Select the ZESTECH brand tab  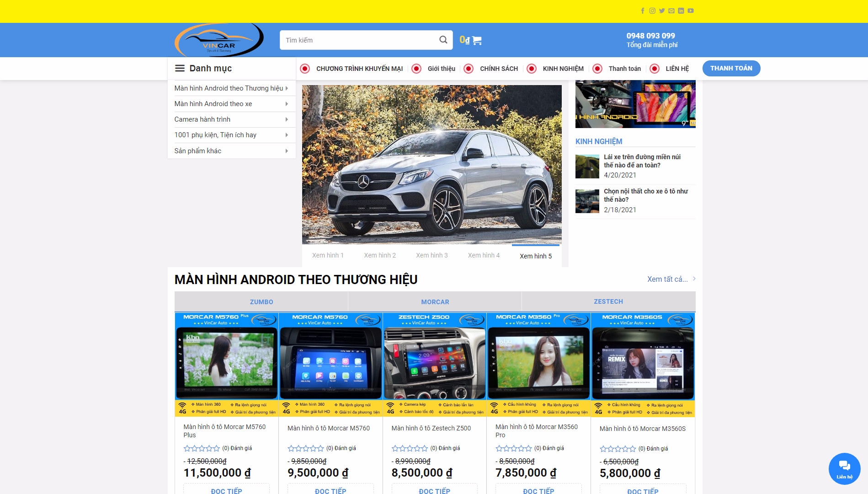(x=608, y=301)
